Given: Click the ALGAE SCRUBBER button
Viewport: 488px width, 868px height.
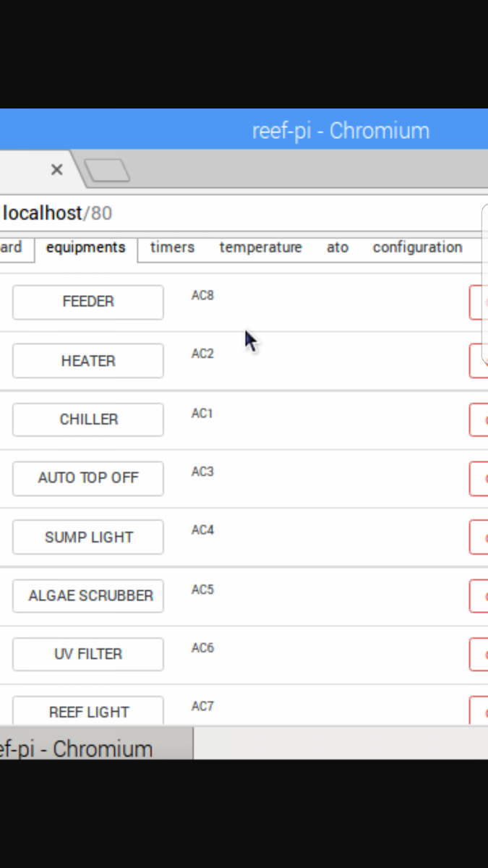Looking at the screenshot, I should click(88, 596).
